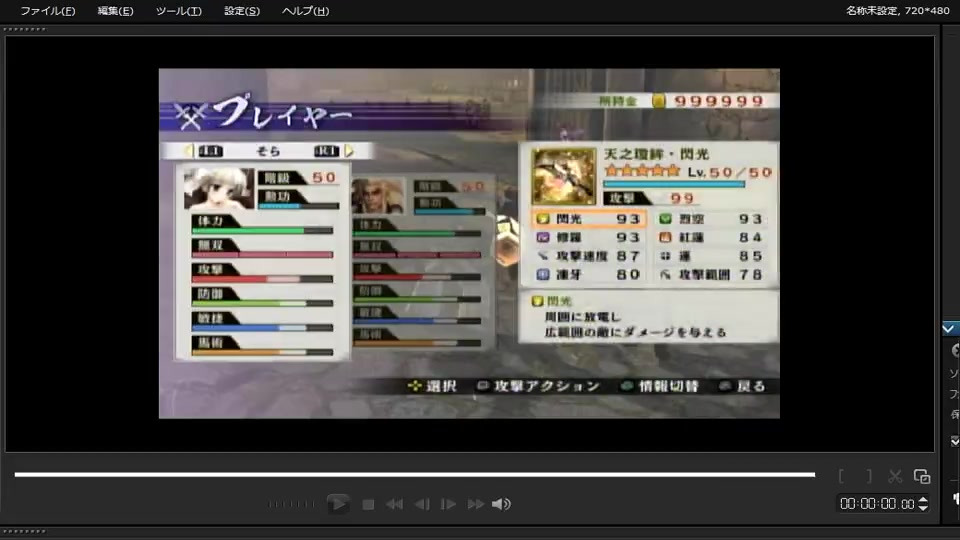Click the 00:00:00.00 timecode field
The image size is (960, 540).
(x=877, y=504)
